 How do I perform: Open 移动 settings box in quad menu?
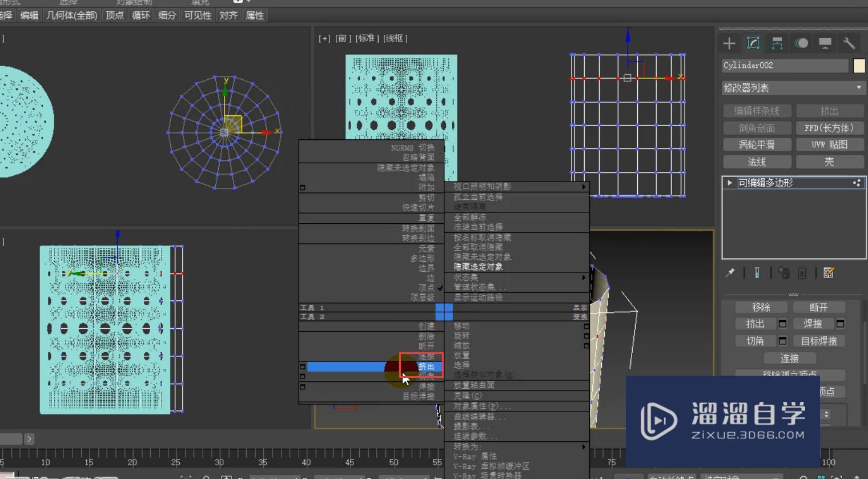click(x=586, y=326)
